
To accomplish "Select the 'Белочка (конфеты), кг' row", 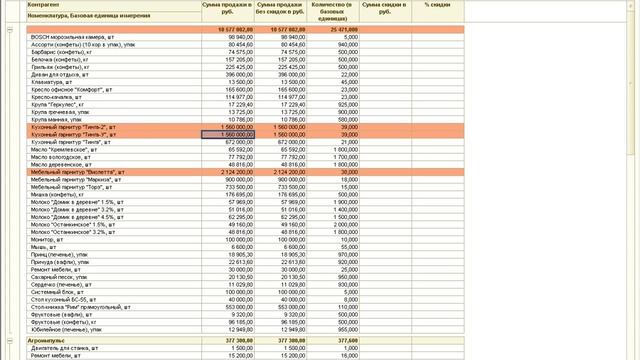I will tap(245, 60).
